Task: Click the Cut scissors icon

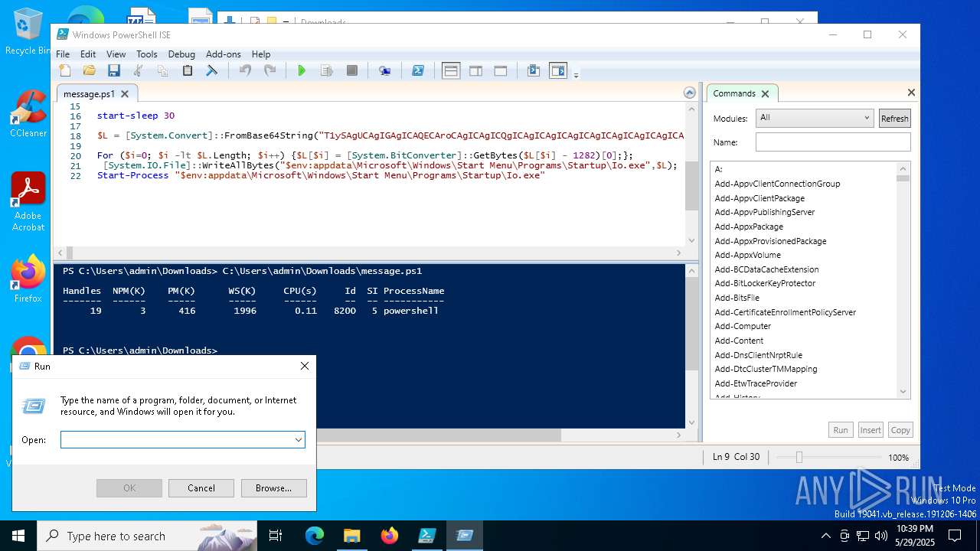Action: click(x=139, y=70)
